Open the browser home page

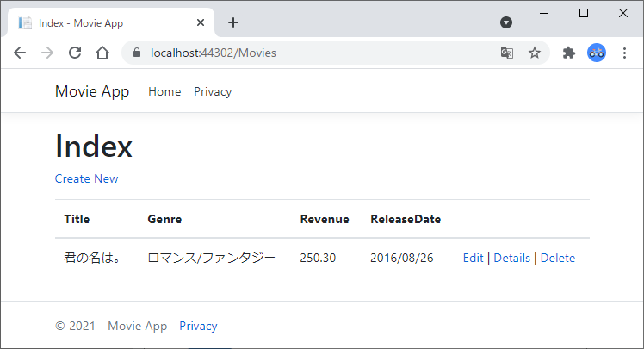pos(102,53)
